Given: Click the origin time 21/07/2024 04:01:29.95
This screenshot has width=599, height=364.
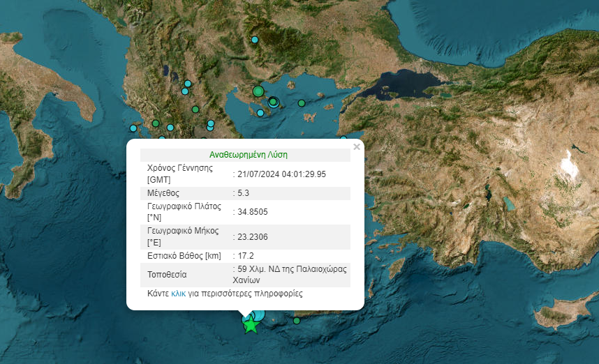Looking at the screenshot, I should [x=282, y=174].
